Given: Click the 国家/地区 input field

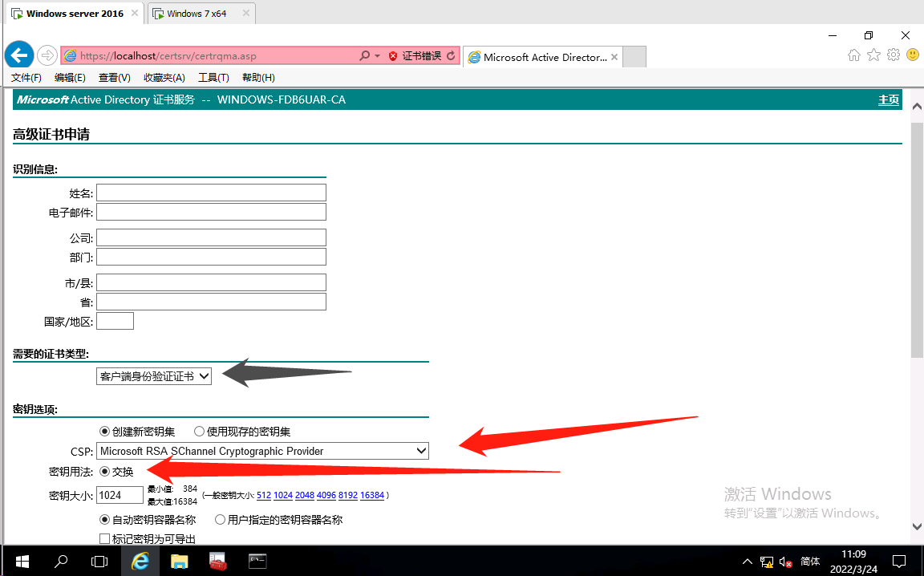Looking at the screenshot, I should 115,322.
